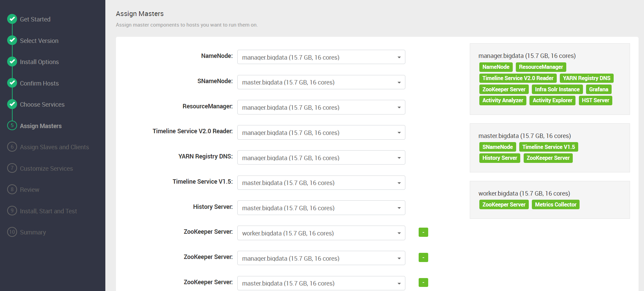644x291 pixels.
Task: Click the Assign Masters page heading
Action: click(140, 14)
